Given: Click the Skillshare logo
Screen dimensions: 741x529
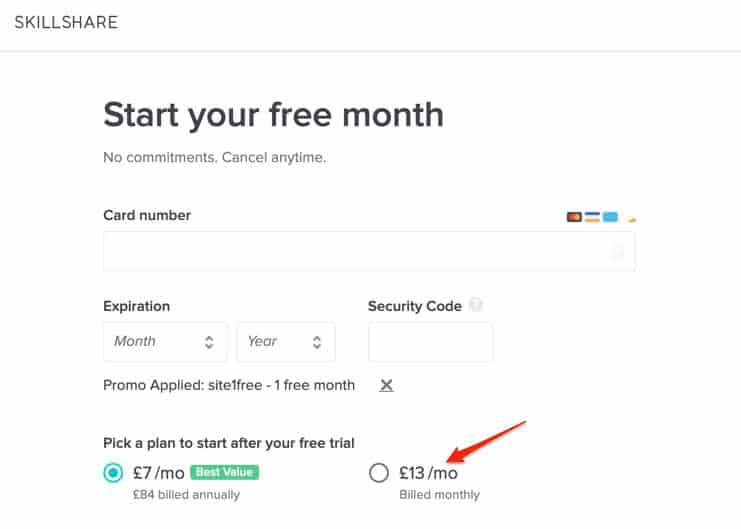Looking at the screenshot, I should click(x=66, y=22).
